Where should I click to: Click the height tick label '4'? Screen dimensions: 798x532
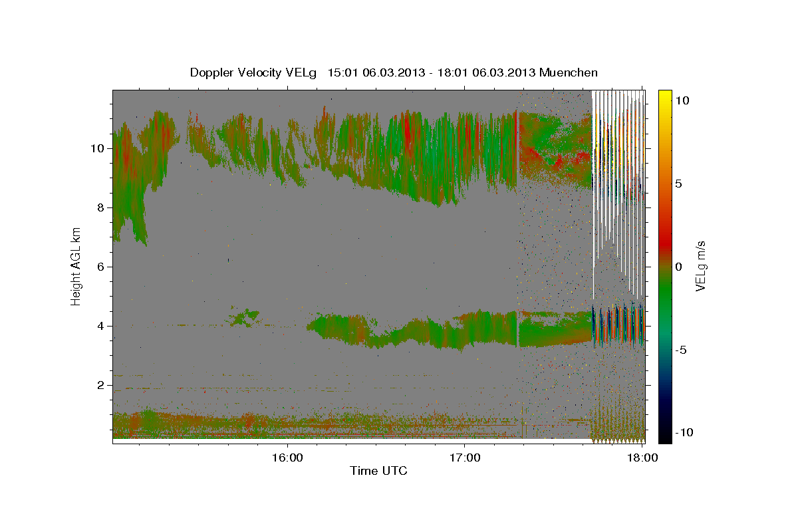[101, 326]
